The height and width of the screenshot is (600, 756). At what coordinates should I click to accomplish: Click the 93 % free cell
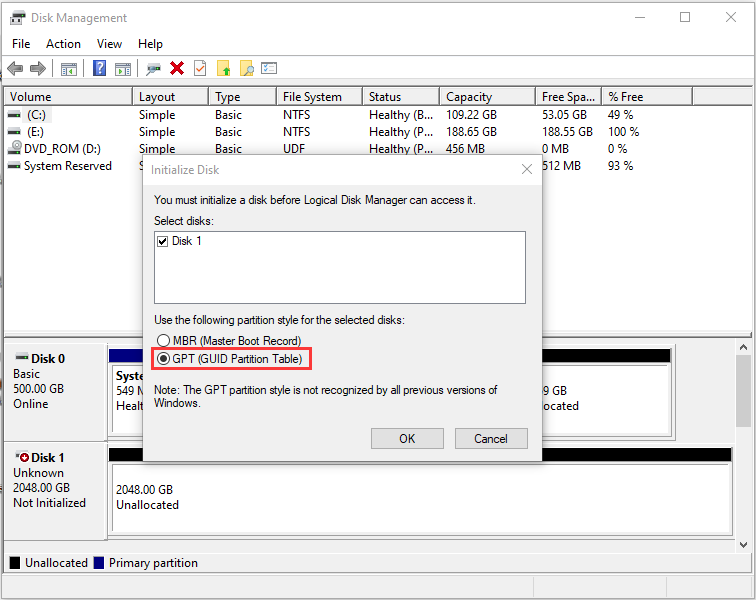pyautogui.click(x=620, y=166)
